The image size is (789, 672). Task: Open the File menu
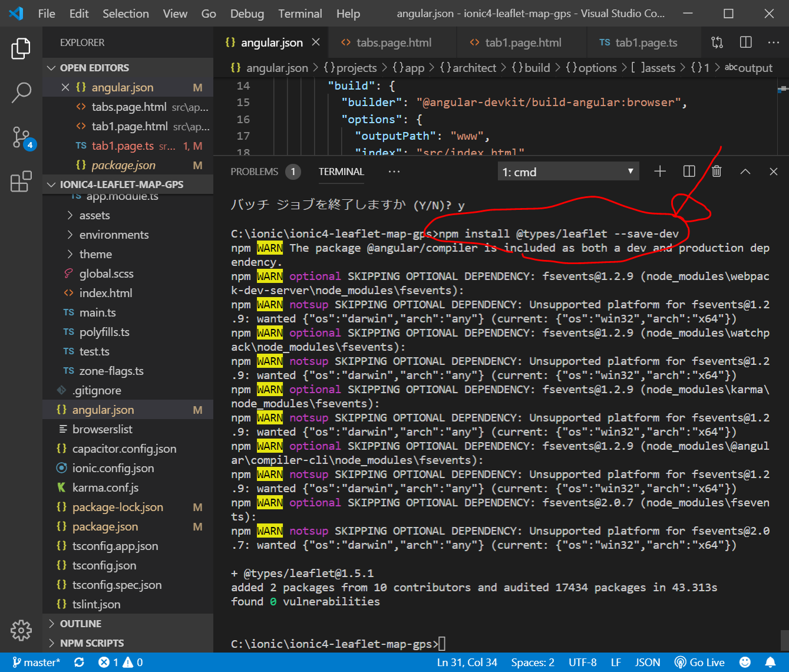(x=47, y=14)
